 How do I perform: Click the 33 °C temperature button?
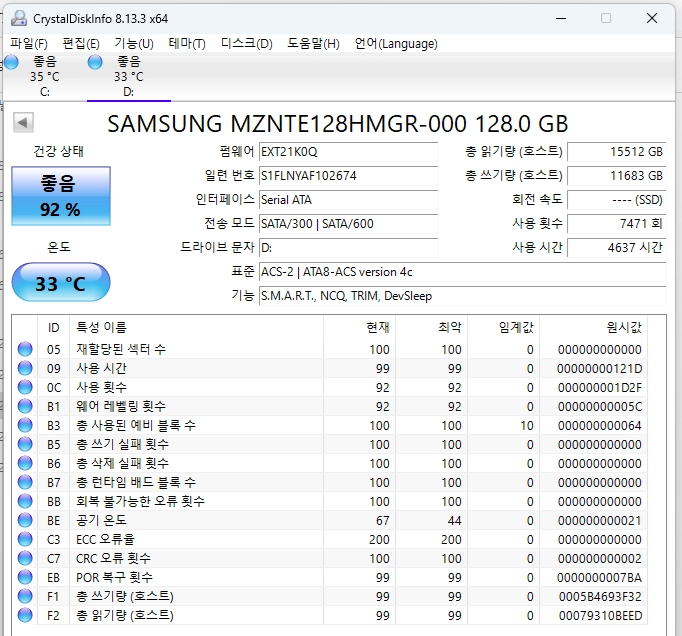[x=61, y=282]
